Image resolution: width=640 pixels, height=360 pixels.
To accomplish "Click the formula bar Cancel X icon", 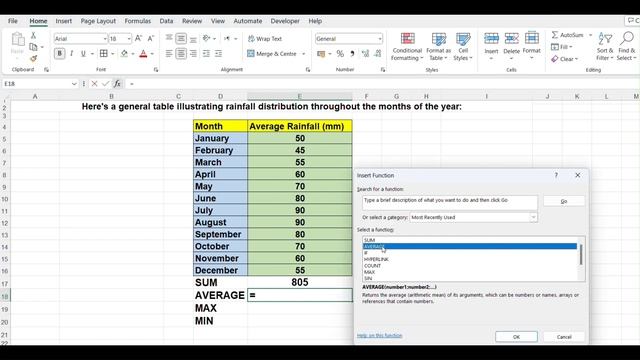I will 94,84.
